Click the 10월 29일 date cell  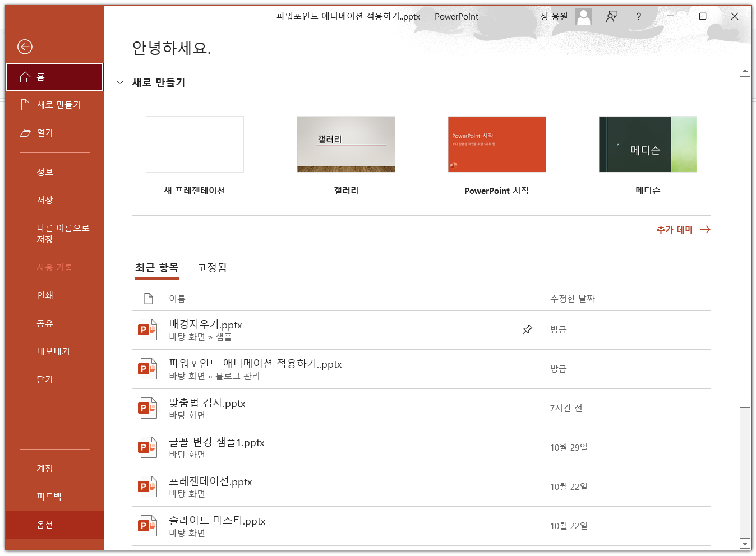pos(569,447)
